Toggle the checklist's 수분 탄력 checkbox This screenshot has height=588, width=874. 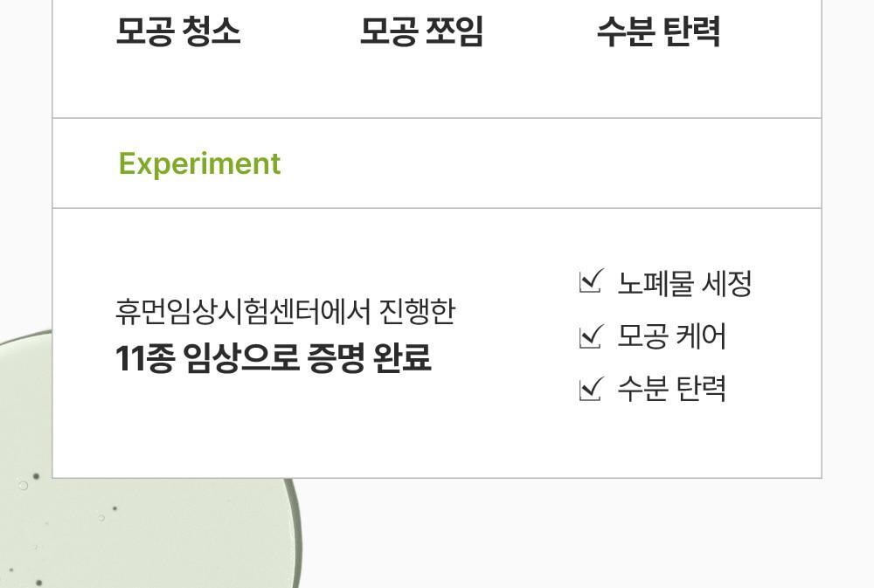591,388
